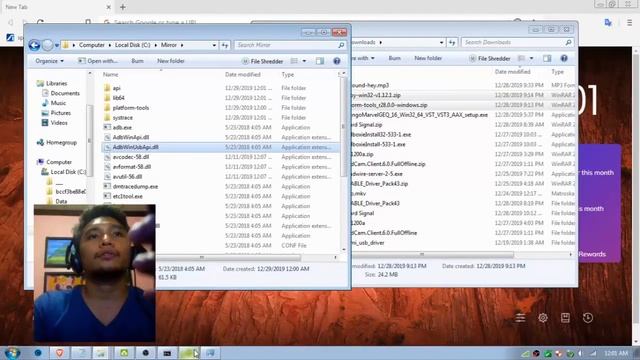Select dmtracedump.exe file

click(135, 187)
